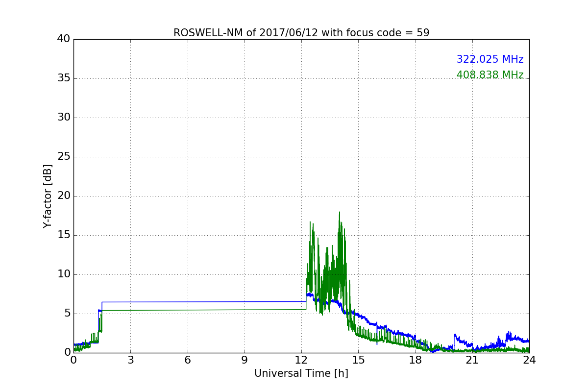This screenshot has width=588, height=392.
Task: Click x-axis tick label 18
Action: tap(416, 360)
